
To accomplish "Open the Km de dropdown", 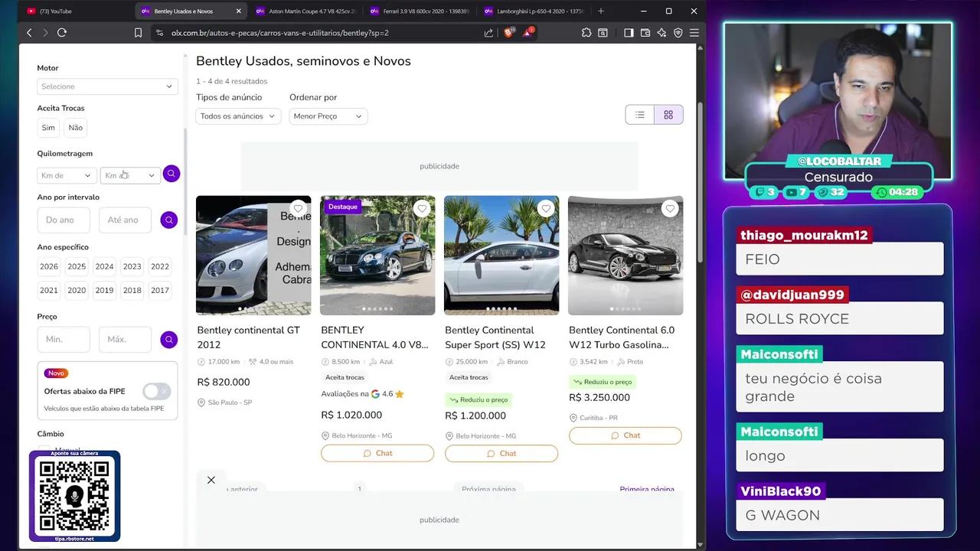I will tap(67, 175).
